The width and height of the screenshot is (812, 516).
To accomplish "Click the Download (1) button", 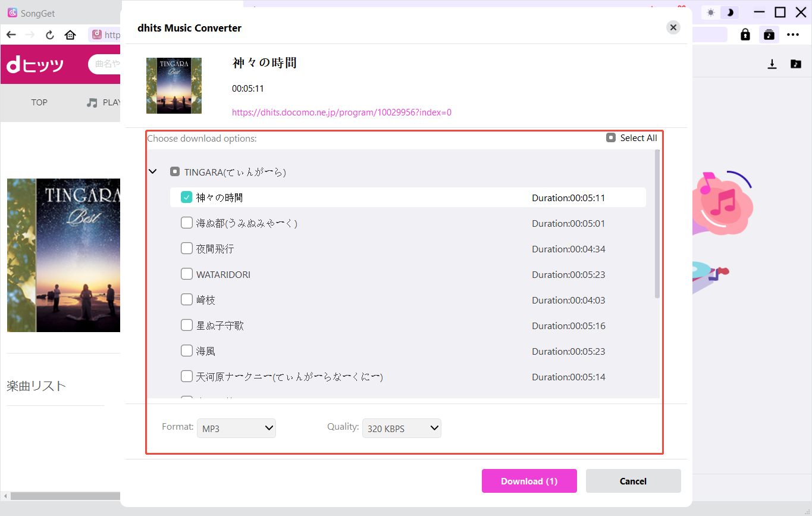I will pos(529,481).
